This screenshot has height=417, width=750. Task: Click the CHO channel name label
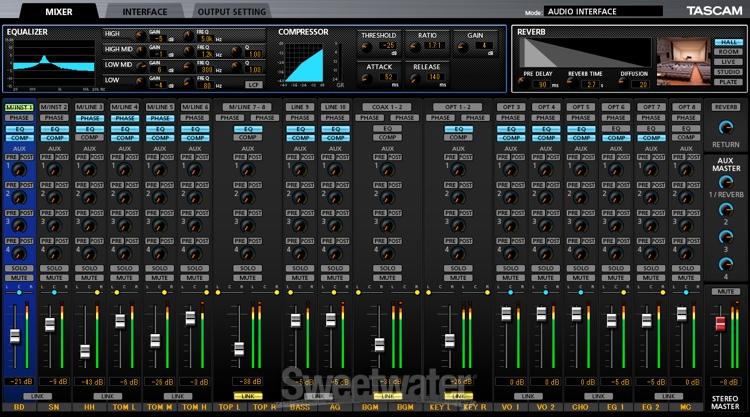580,407
